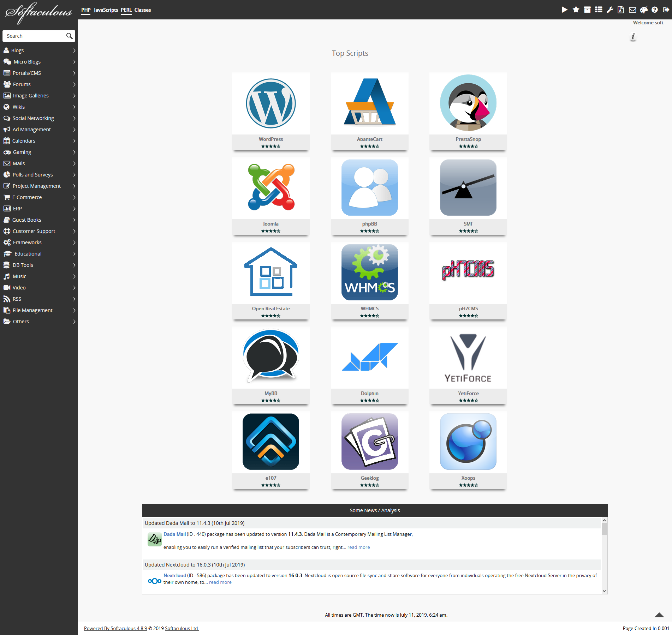Click the zipped file backups icon
The width and height of the screenshot is (672, 635).
[621, 10]
